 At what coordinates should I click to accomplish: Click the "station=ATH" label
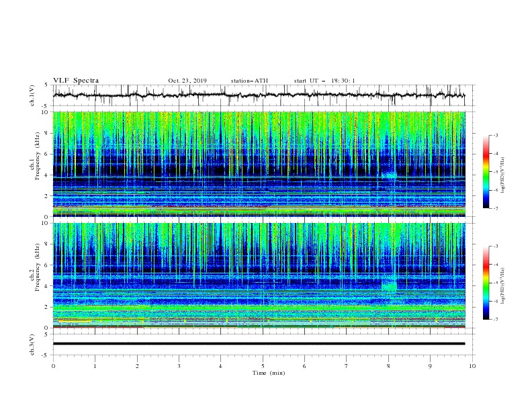coord(249,81)
